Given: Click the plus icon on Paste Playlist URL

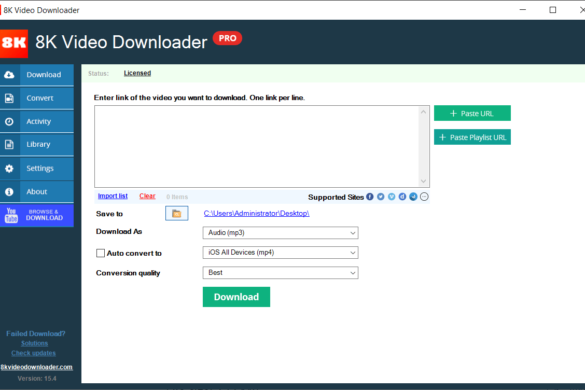Looking at the screenshot, I should pos(442,137).
